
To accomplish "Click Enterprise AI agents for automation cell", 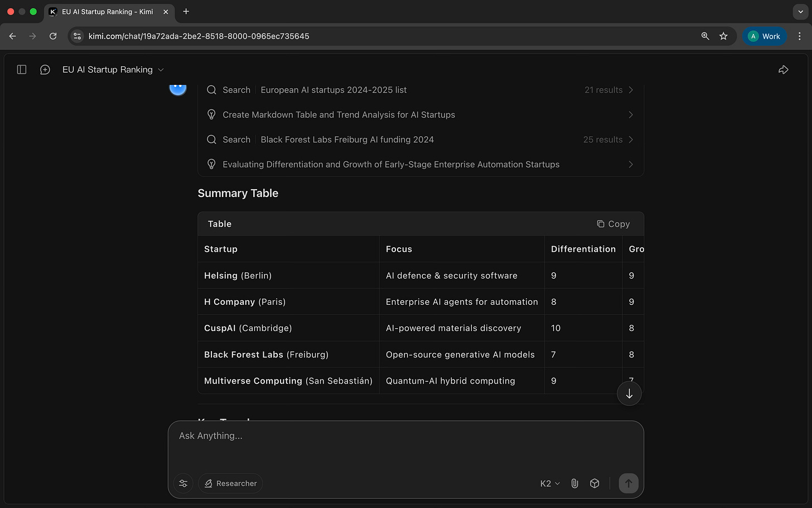I will [x=462, y=302].
